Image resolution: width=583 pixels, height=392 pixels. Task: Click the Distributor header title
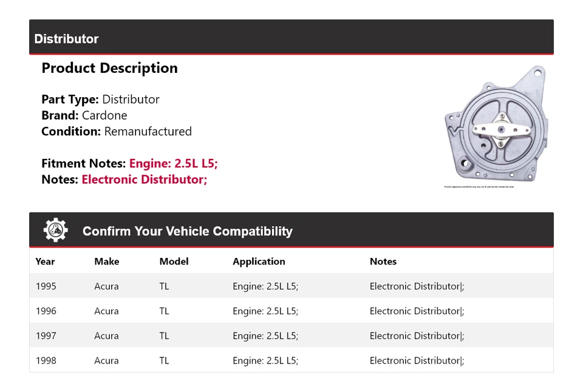(66, 39)
